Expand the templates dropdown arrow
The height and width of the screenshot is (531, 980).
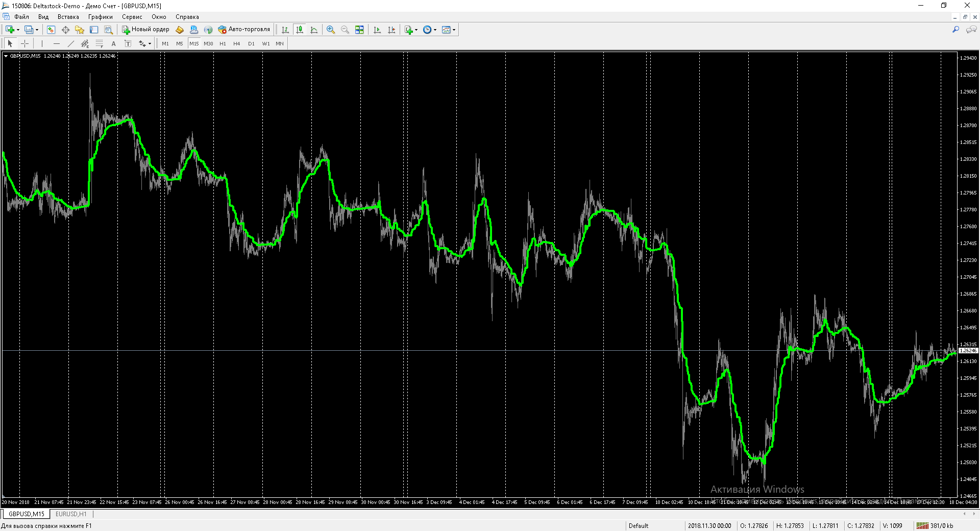[x=454, y=30]
